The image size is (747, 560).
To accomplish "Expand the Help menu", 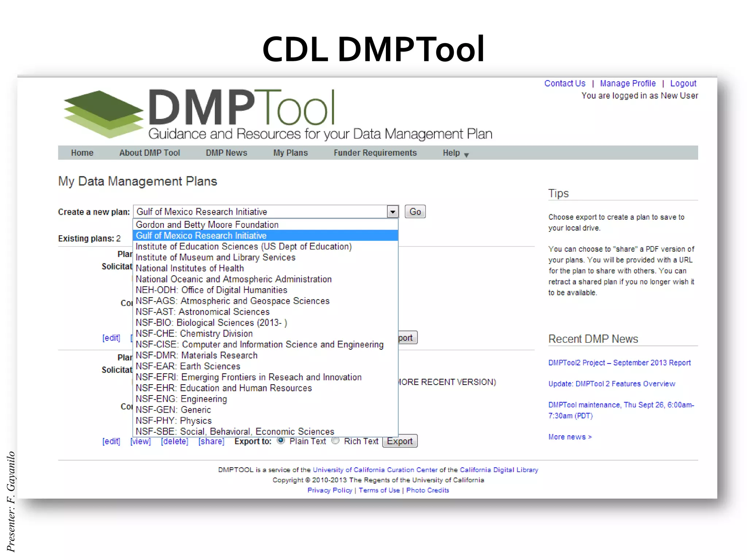I will tap(456, 153).
